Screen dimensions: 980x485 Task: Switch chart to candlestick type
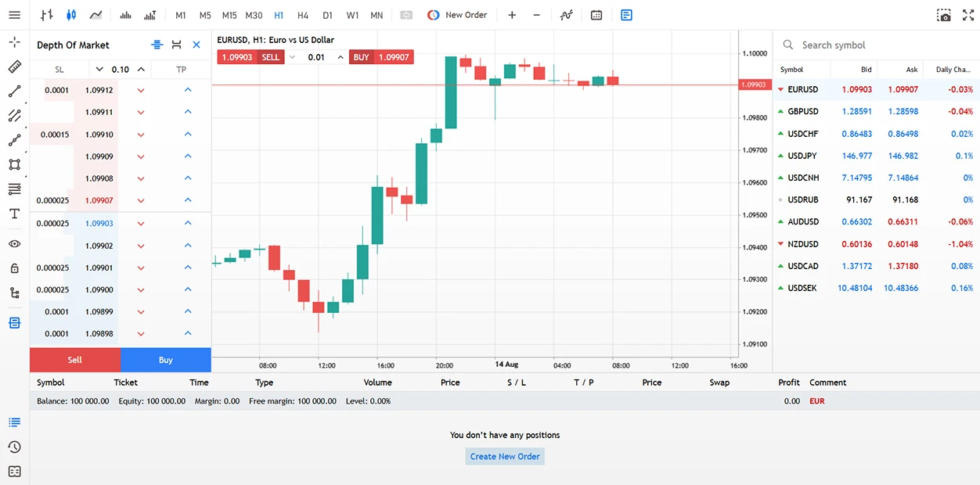click(x=72, y=15)
